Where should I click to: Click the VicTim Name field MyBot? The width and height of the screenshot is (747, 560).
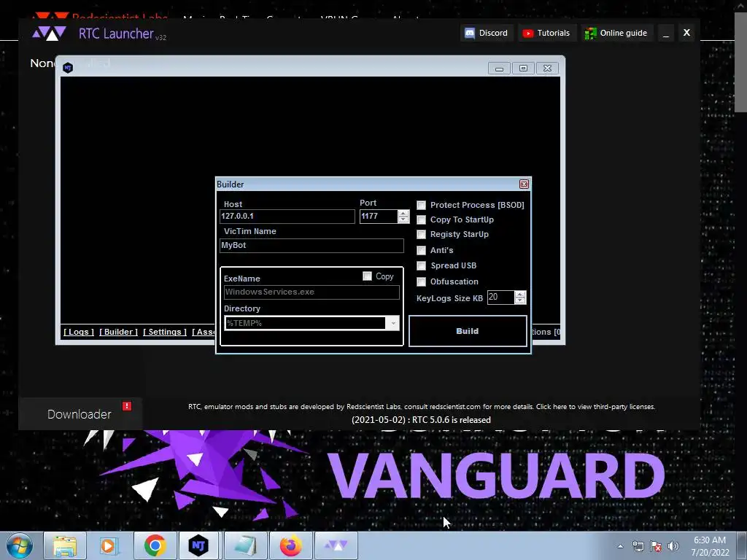point(311,245)
